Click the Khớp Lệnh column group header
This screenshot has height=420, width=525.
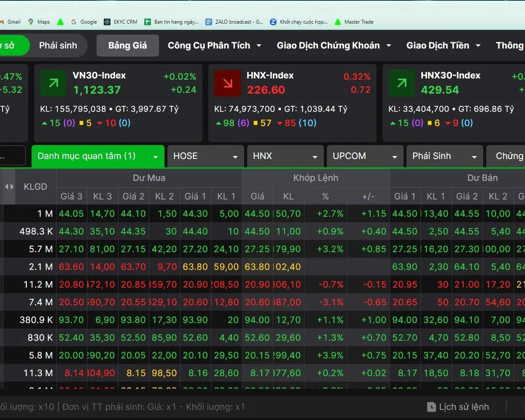tap(316, 178)
